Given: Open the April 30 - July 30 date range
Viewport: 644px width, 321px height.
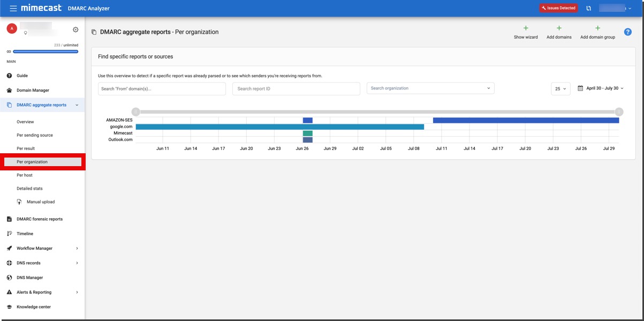Looking at the screenshot, I should pos(605,88).
